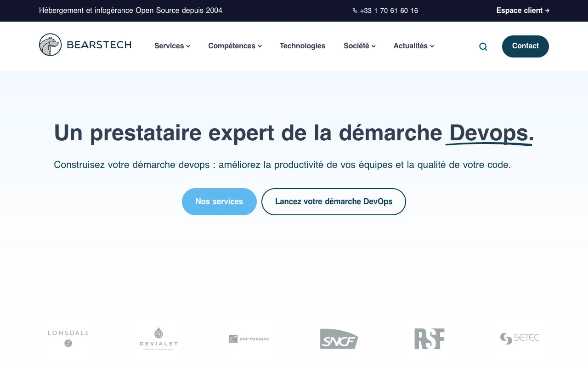The height and width of the screenshot is (368, 588).
Task: Click Lancez votre démarche DevOps button
Action: 334,201
